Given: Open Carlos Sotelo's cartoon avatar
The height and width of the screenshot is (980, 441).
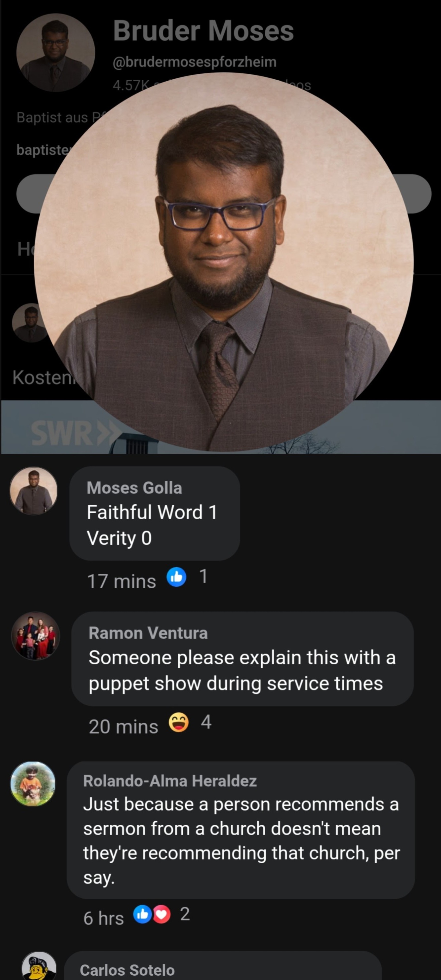Looking at the screenshot, I should (39, 966).
